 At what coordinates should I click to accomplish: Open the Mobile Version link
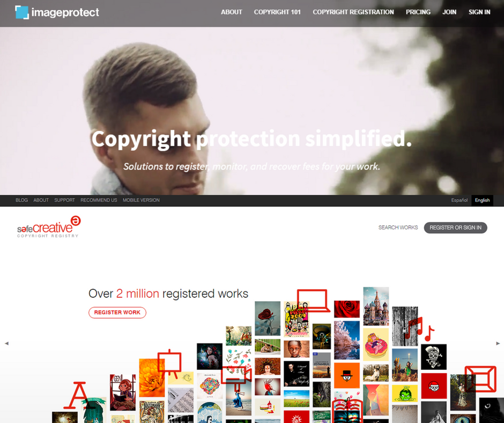[141, 200]
